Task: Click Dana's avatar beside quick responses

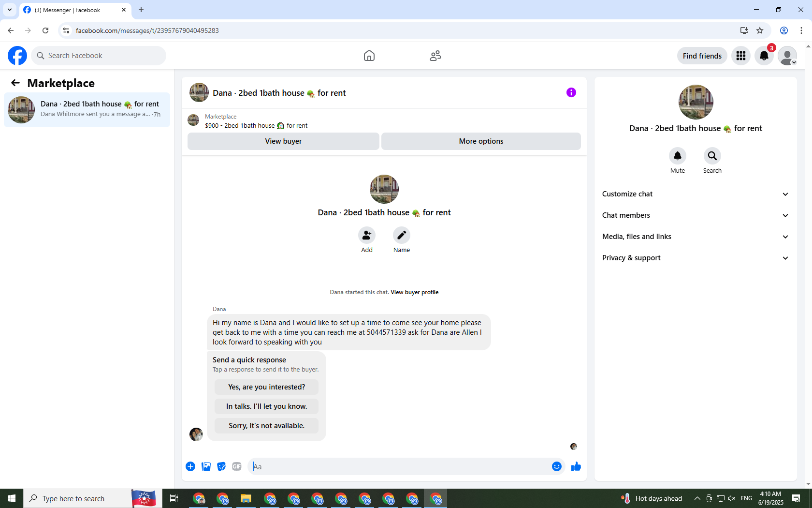Action: coord(196,434)
